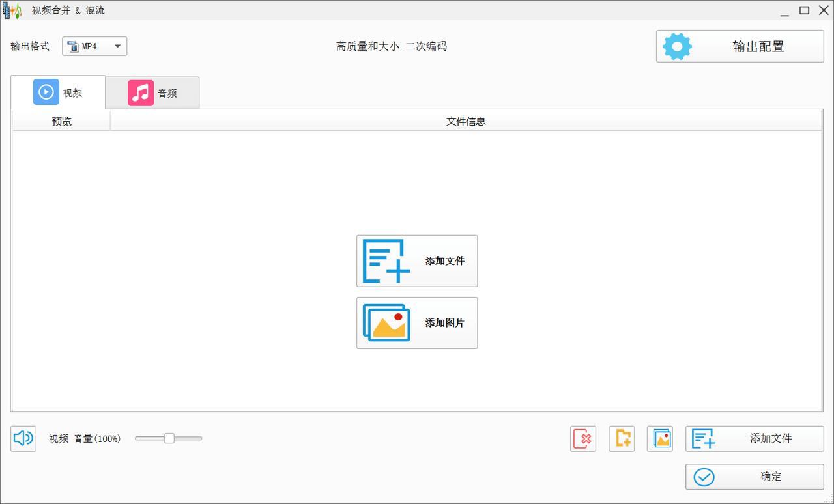Expand the 输出格式 MP4 dropdown
The image size is (834, 504).
94,46
